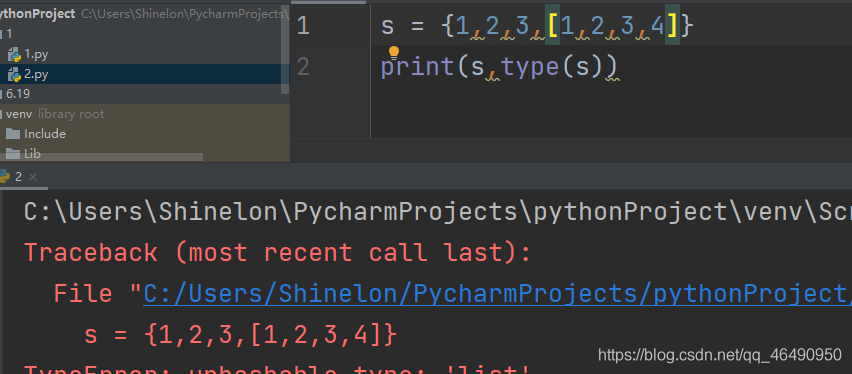Screen dimensions: 852x374
Task: Open the 2.py file in project tree
Action: (x=36, y=74)
